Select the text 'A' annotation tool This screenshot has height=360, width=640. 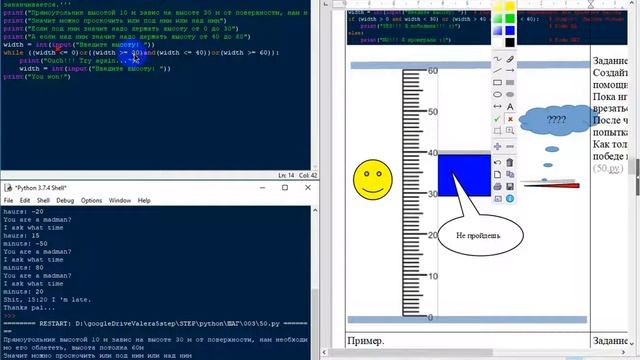[x=510, y=107]
